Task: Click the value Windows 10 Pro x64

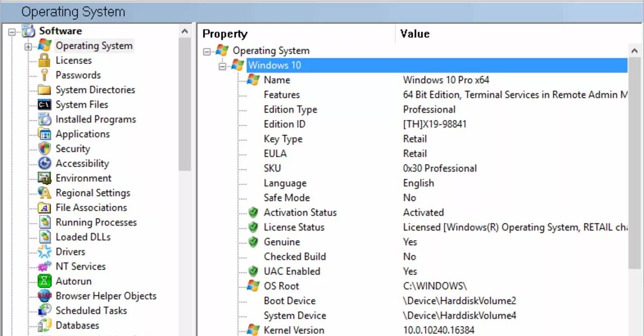Action: [x=446, y=80]
